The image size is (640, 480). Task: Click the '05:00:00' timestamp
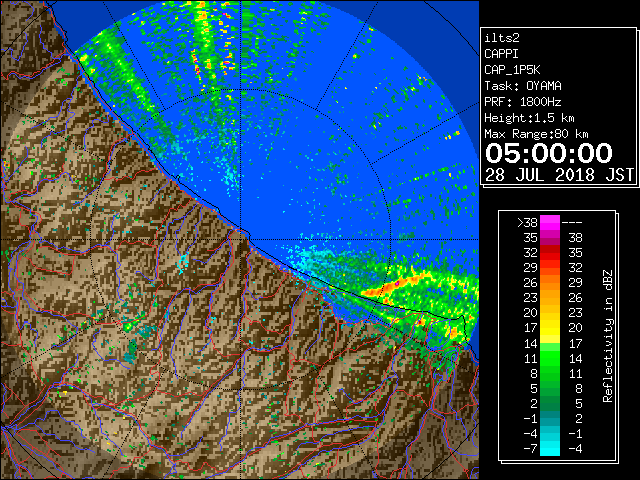pyautogui.click(x=549, y=153)
